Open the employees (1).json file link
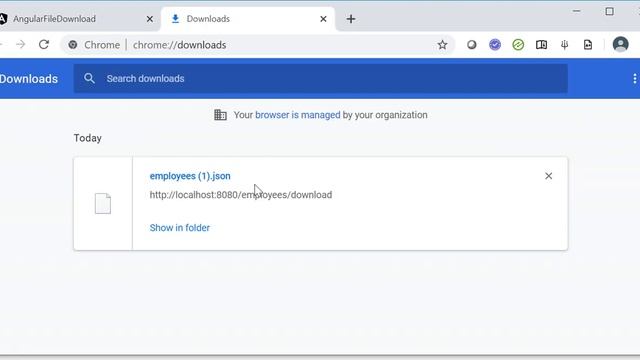This screenshot has width=640, height=360. [x=190, y=176]
